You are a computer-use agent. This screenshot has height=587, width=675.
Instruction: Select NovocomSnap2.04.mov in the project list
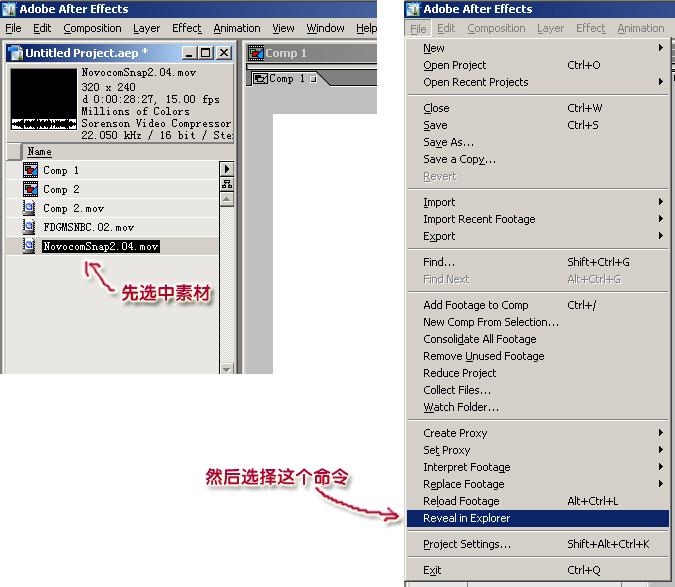101,246
